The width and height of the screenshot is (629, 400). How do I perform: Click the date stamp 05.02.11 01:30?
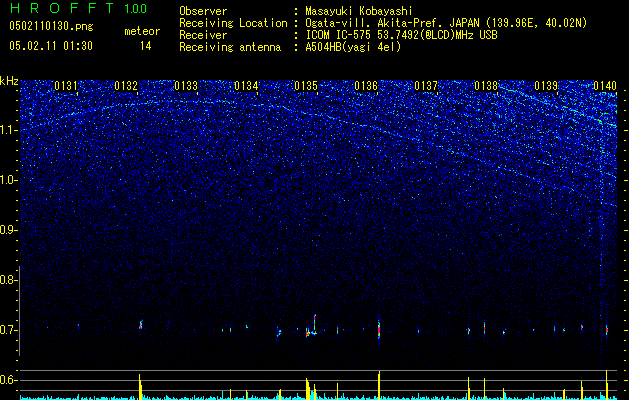pos(51,46)
